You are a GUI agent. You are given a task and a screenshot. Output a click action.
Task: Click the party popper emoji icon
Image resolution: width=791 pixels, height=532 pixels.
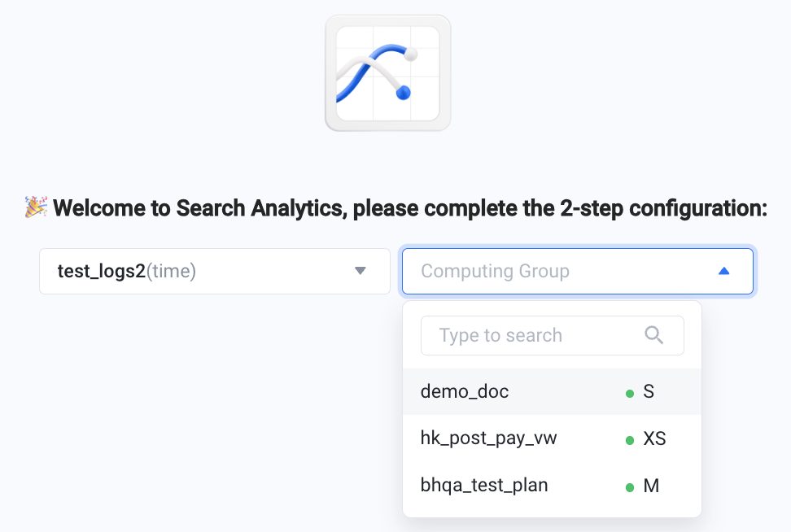tap(36, 207)
